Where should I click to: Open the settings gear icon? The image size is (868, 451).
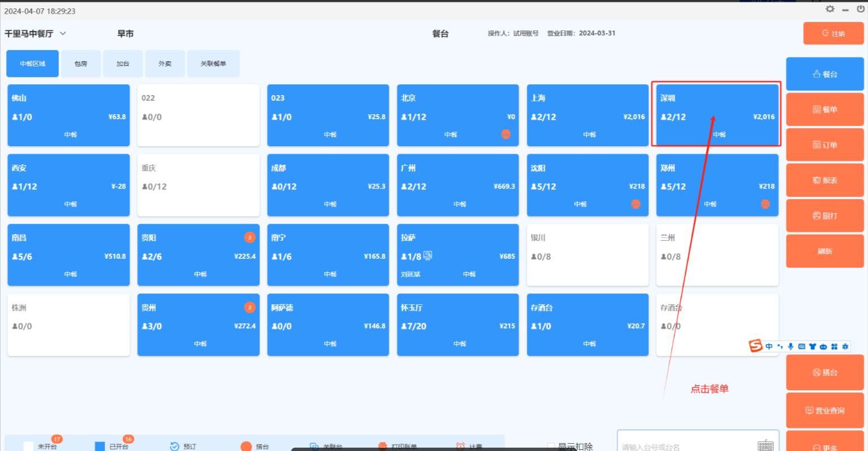tap(830, 9)
